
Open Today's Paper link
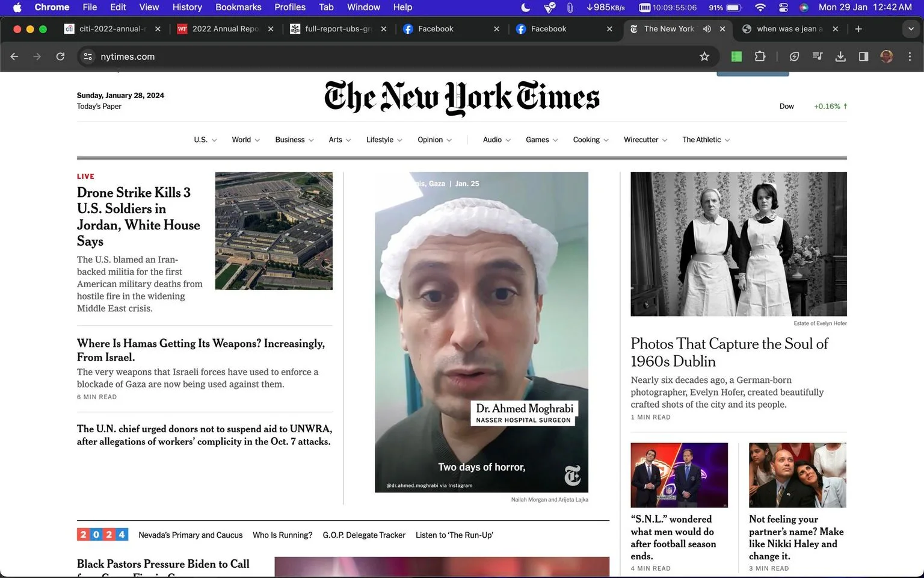click(x=99, y=107)
